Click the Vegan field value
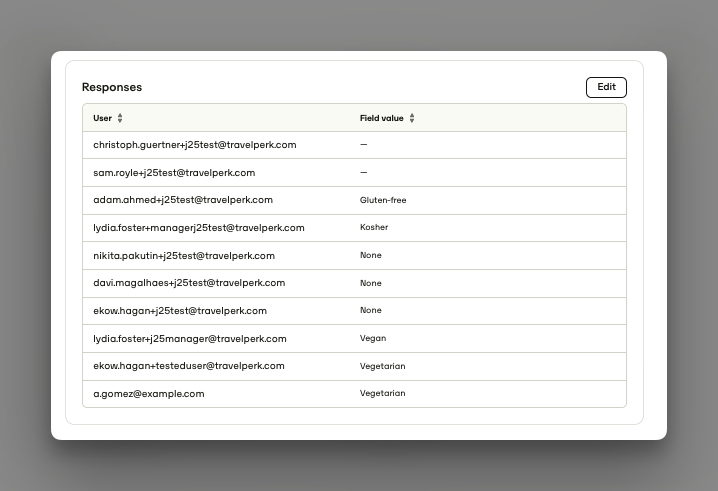718x491 pixels. [373, 338]
